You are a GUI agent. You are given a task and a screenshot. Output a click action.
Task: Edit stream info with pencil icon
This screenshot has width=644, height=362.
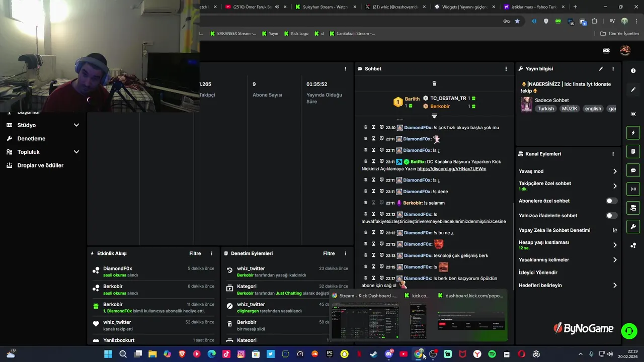[x=601, y=69]
